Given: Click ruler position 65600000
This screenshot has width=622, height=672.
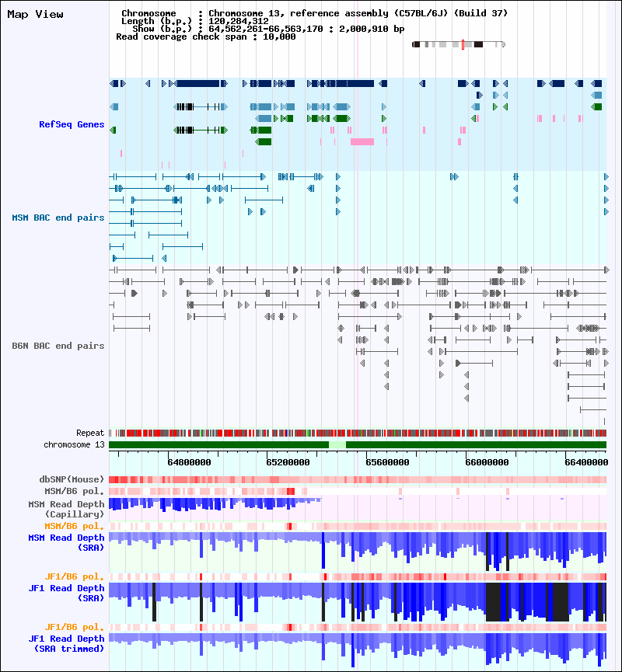Looking at the screenshot, I should point(387,462).
